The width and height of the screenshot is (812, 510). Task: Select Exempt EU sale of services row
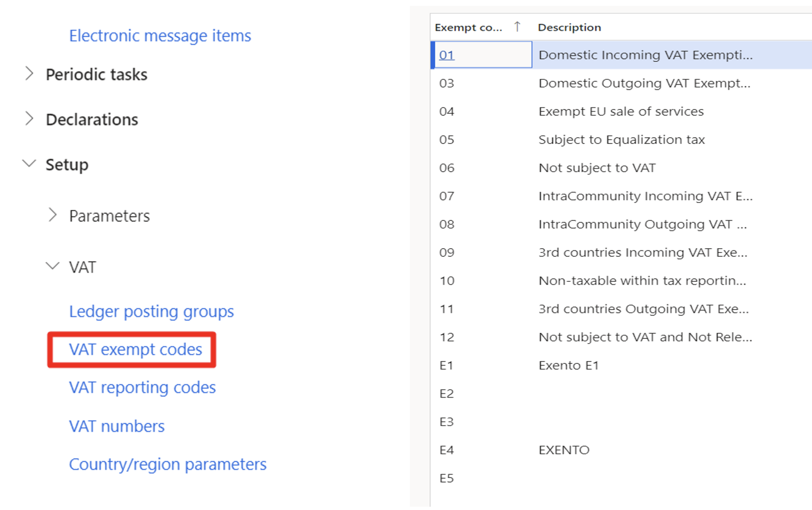(621, 111)
